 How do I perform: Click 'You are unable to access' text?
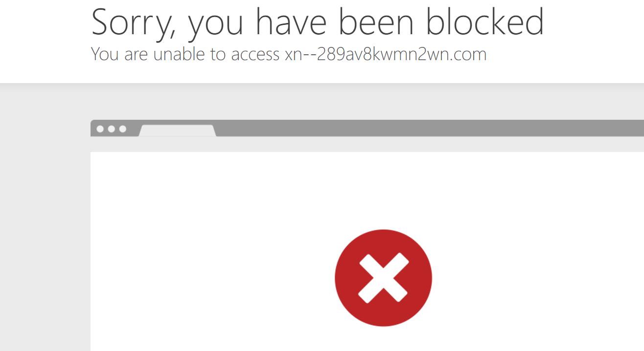click(x=185, y=54)
